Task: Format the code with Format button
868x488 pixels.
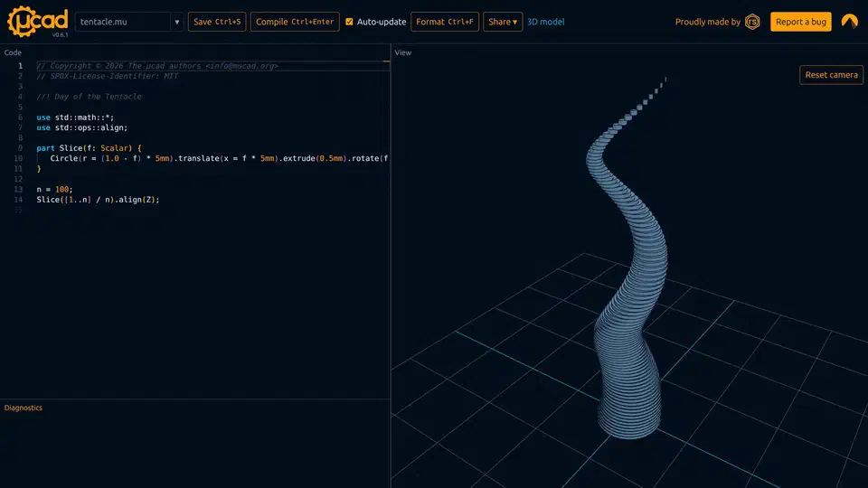Action: [445, 22]
